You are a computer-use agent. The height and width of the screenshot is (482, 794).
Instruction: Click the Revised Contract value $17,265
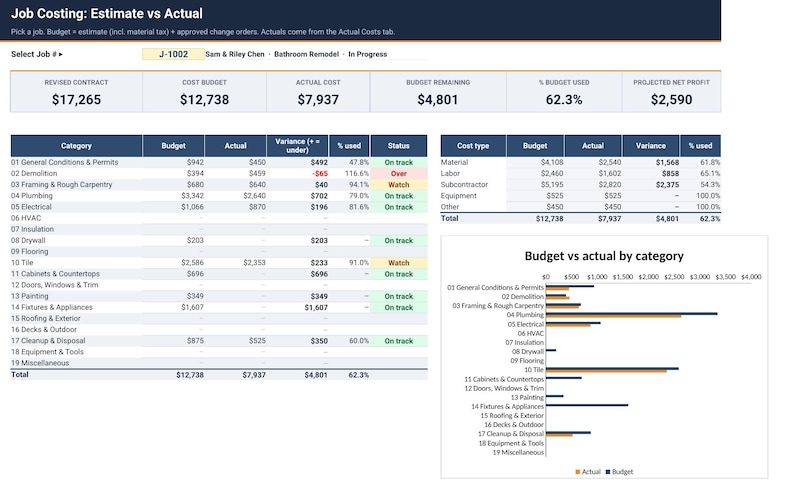(76, 100)
